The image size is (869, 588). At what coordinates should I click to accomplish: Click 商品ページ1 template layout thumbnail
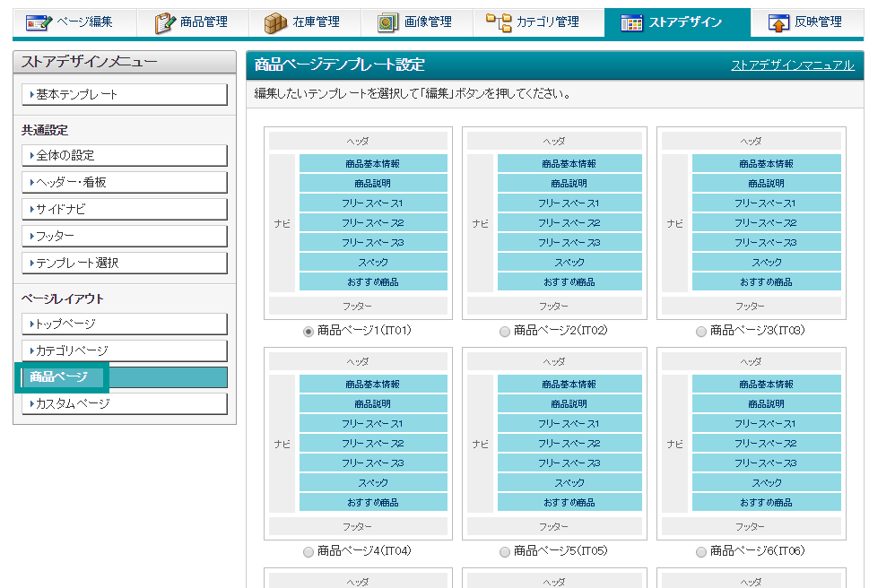(x=358, y=223)
